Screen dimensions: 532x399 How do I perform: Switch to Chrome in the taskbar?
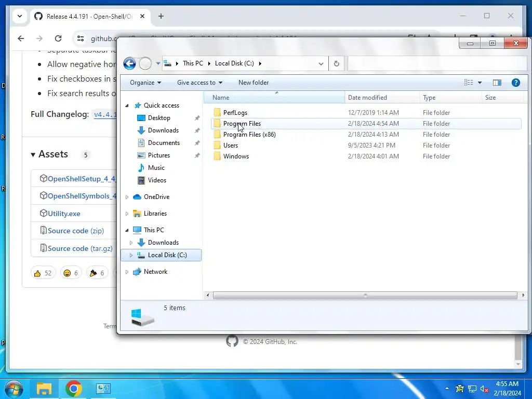tap(74, 389)
